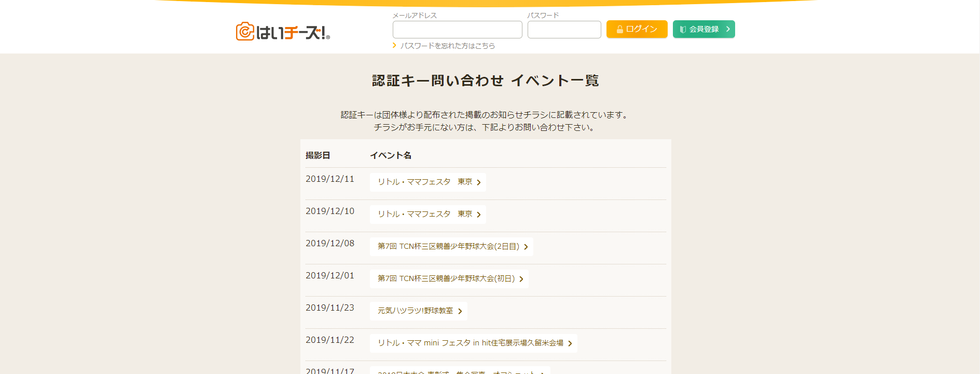Open リトル・ママ mini フェスタ 久留米会場 event
Viewport: 980px width, 374px height.
coord(470,343)
